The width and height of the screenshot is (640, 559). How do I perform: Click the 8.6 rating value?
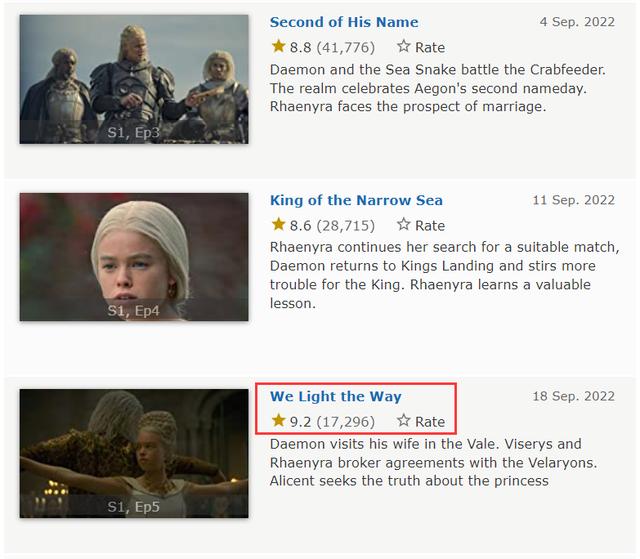300,226
